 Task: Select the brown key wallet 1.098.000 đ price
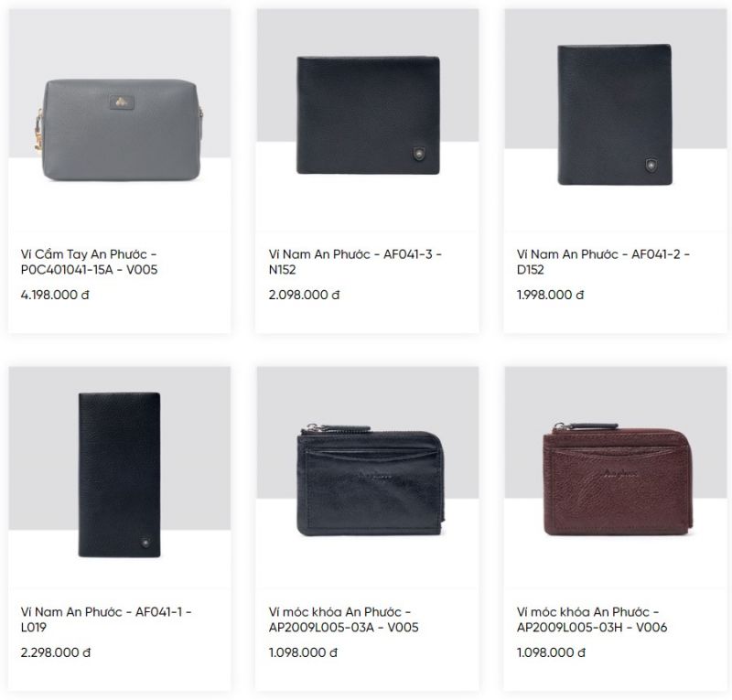pos(551,652)
